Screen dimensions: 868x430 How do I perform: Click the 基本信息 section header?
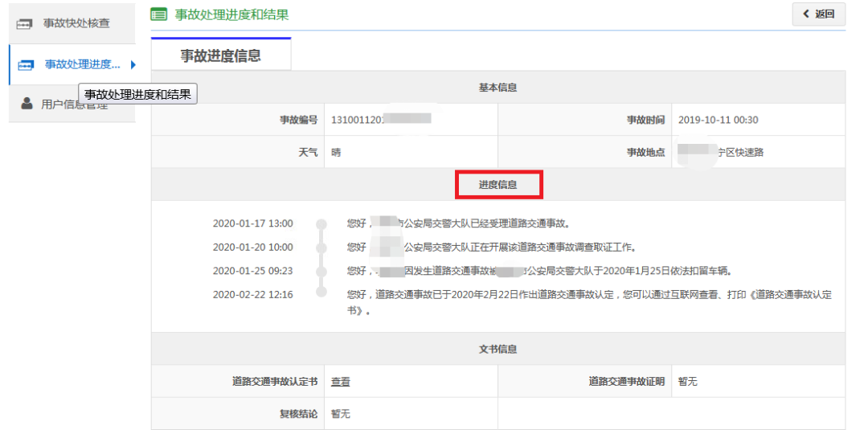(497, 88)
